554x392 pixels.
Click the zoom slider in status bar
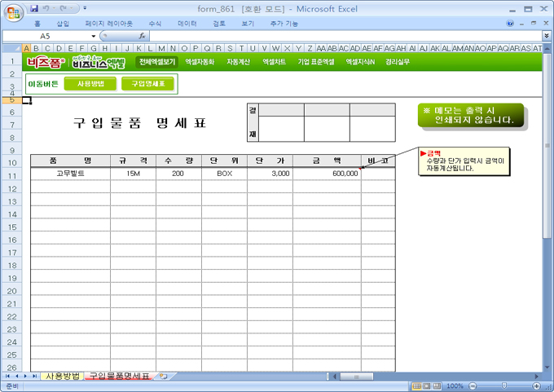pos(504,385)
